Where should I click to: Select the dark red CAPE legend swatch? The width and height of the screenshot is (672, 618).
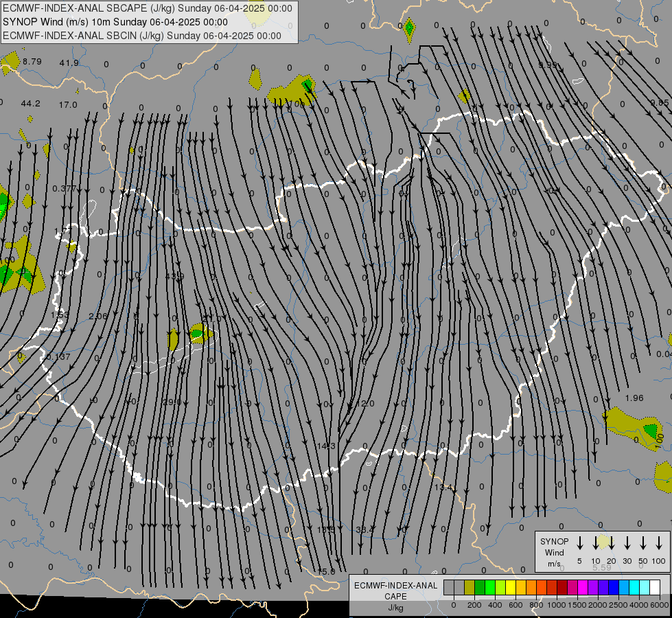pos(562,587)
